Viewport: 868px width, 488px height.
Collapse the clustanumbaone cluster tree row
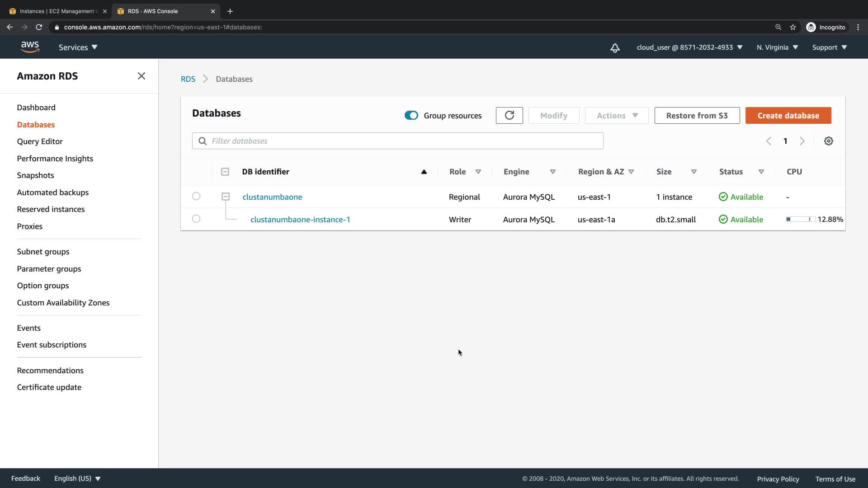coord(226,197)
